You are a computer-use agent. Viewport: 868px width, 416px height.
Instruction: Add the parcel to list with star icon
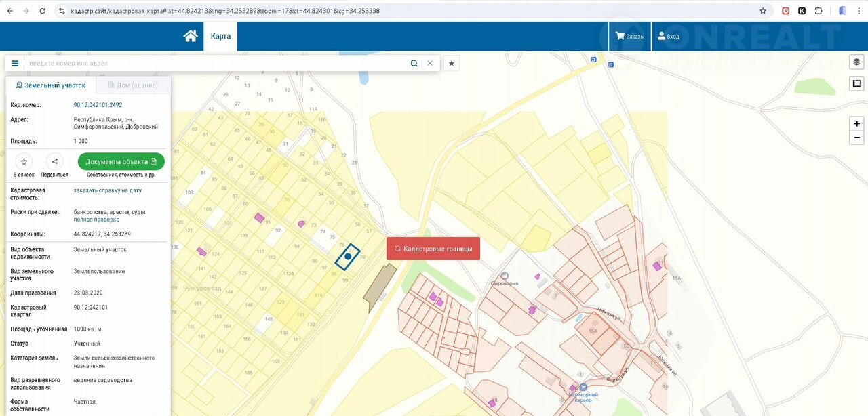click(x=24, y=162)
